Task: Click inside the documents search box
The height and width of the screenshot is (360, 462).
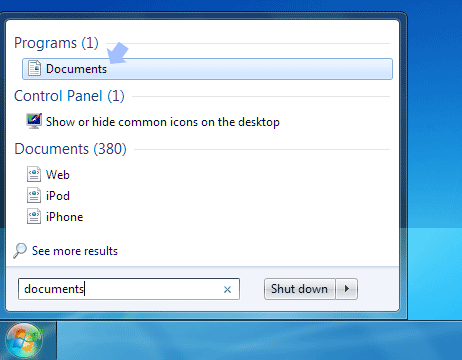Action: pos(129,289)
